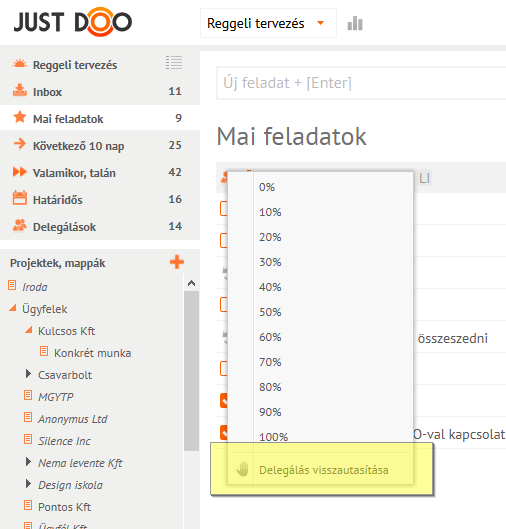
Task: Click the Inbox count 11
Action: (x=175, y=91)
